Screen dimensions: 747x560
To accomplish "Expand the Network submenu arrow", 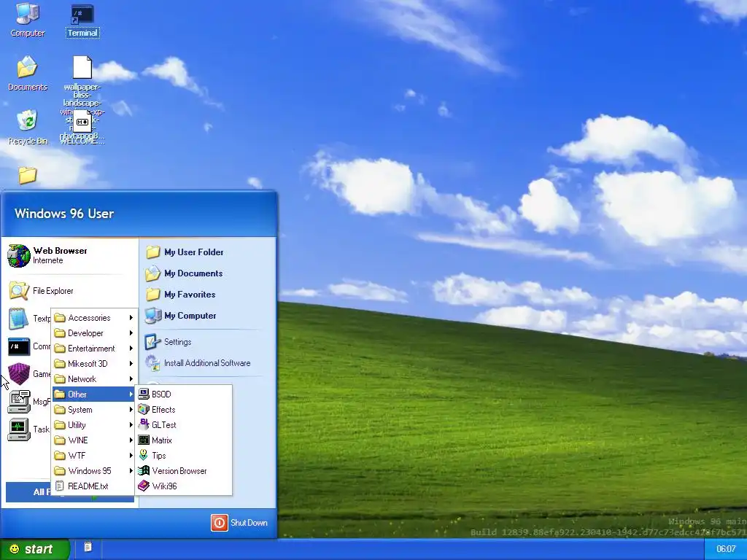I will [x=131, y=378].
